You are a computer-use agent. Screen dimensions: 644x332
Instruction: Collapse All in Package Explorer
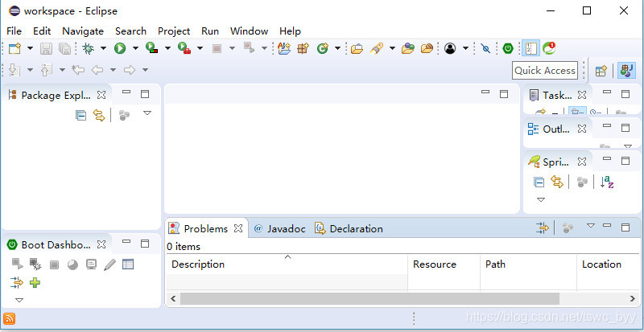pos(81,115)
